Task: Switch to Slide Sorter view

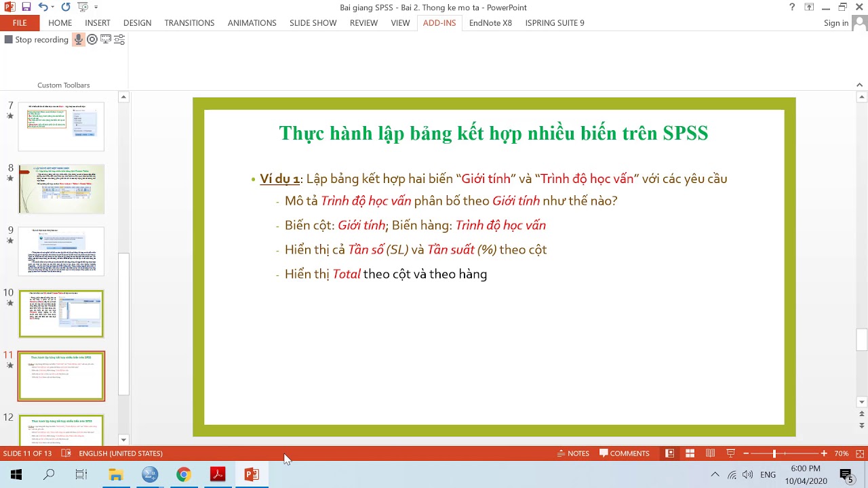Action: 690,453
